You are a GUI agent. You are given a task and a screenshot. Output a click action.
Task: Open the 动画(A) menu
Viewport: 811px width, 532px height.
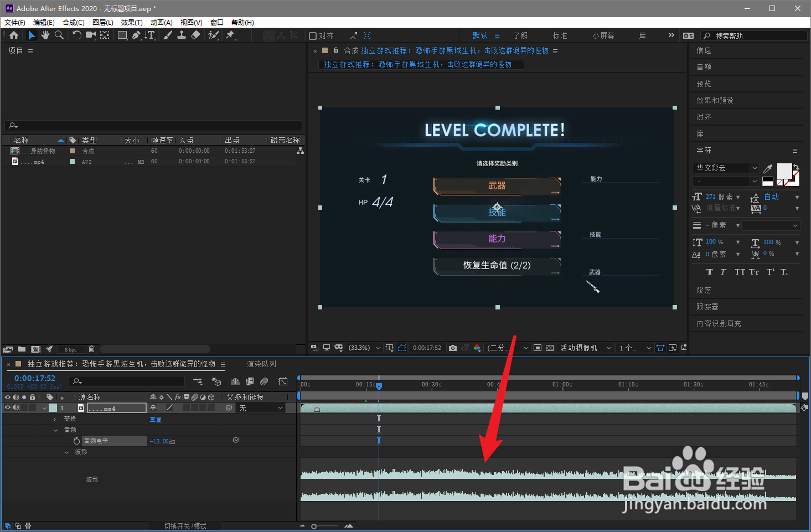(162, 23)
